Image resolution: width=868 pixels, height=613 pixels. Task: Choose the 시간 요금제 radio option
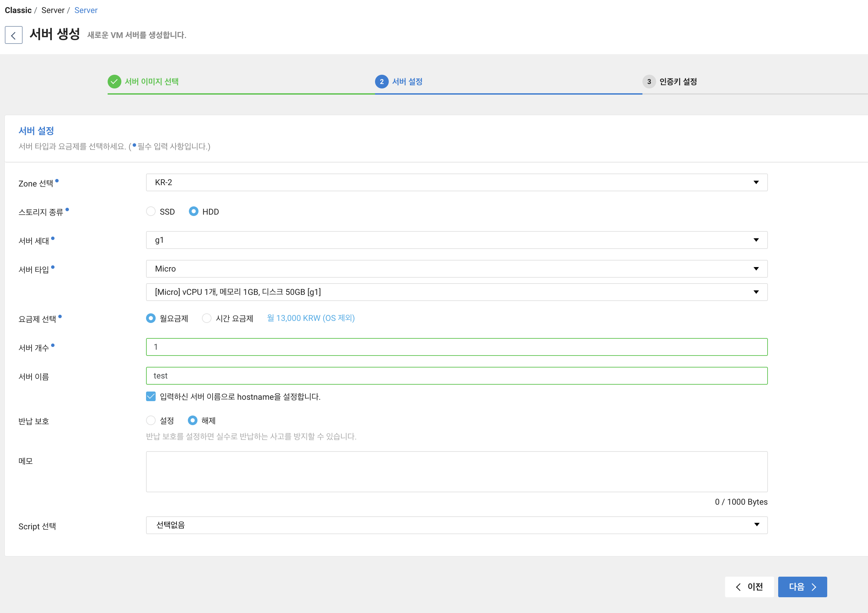coord(206,318)
